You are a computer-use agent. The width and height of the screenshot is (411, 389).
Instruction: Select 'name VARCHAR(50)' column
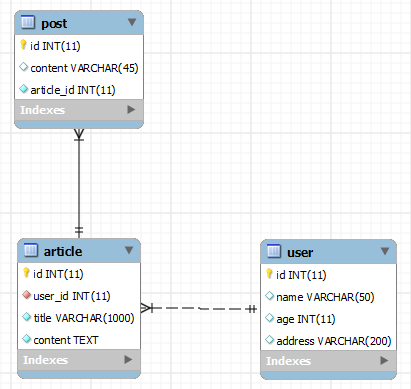pos(325,297)
